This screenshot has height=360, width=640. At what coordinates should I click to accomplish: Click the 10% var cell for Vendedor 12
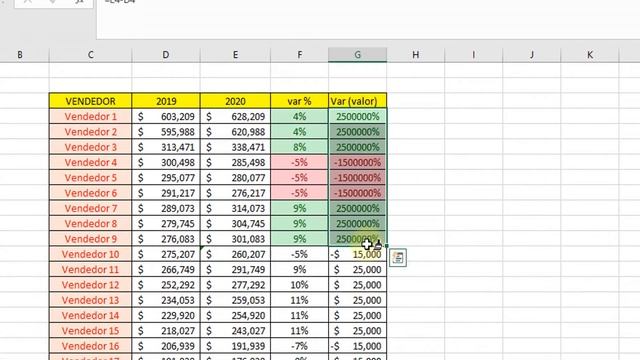299,285
